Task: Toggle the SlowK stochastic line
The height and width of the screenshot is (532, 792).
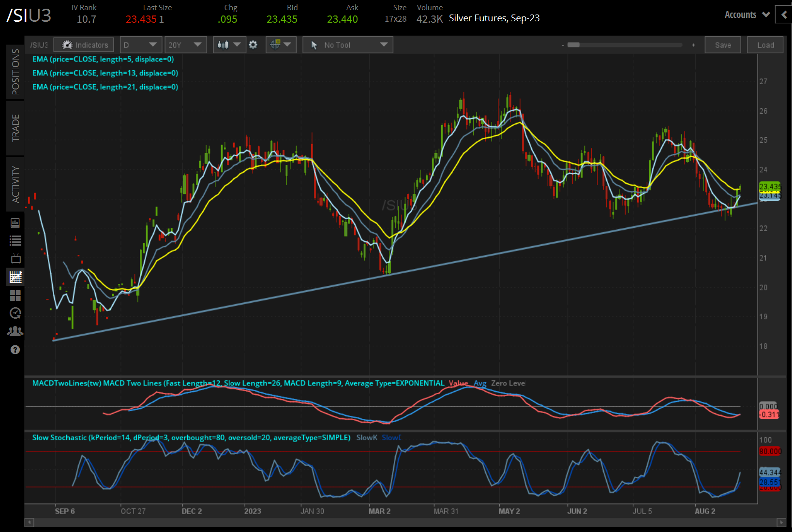Action: click(366, 438)
